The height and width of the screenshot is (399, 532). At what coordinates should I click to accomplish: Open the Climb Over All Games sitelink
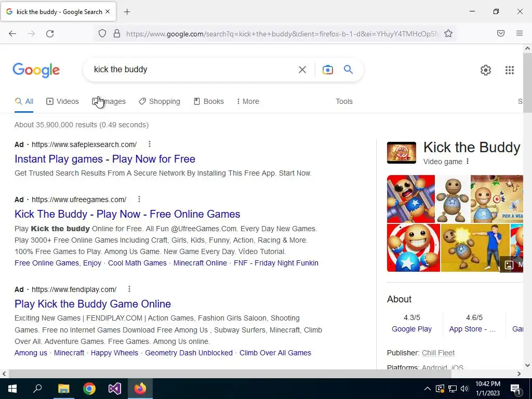pos(275,353)
